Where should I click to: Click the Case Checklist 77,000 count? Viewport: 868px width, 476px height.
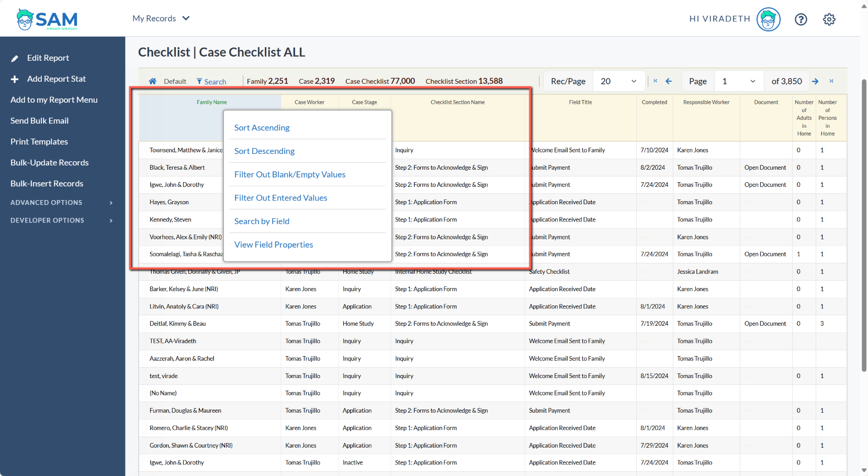tap(380, 81)
